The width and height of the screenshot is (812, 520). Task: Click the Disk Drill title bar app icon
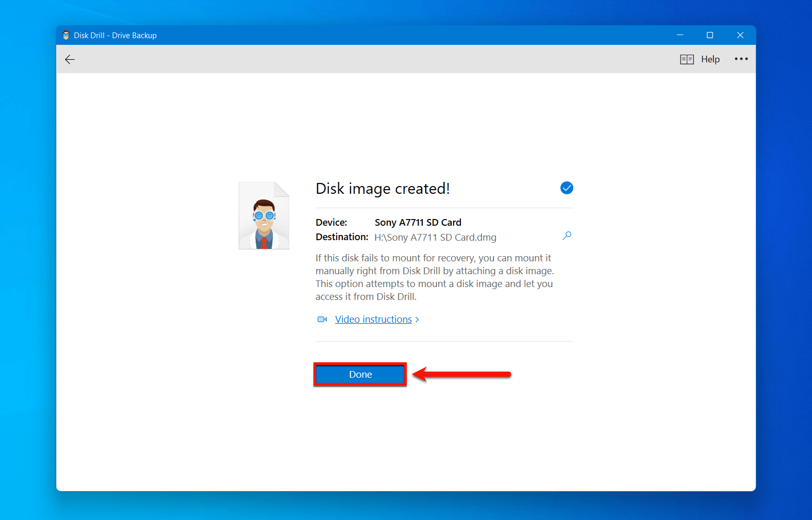pos(66,35)
